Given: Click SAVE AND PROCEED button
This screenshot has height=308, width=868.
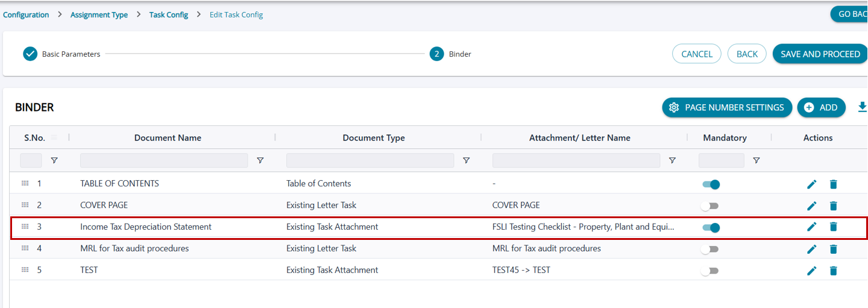Looking at the screenshot, I should tap(820, 54).
